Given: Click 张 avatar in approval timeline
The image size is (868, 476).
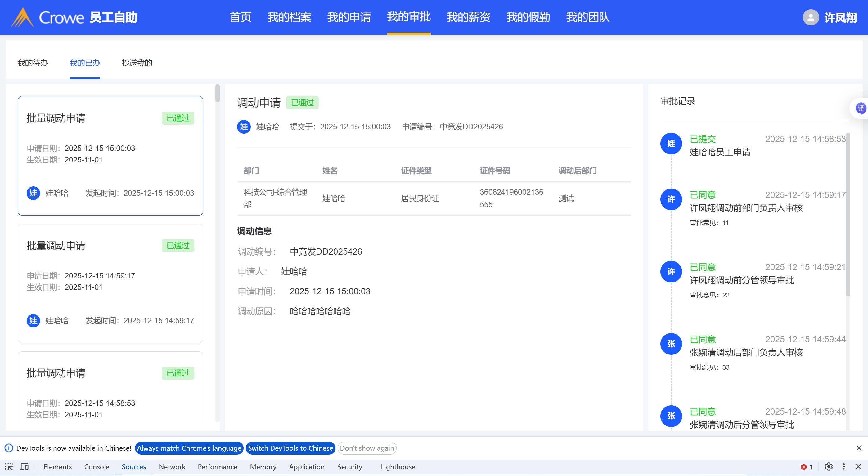Looking at the screenshot, I should (x=671, y=344).
